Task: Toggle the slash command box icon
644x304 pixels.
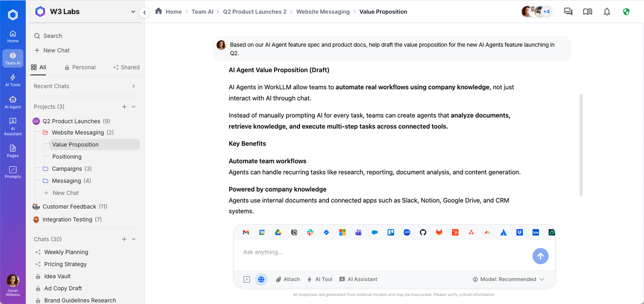Action: (x=247, y=279)
